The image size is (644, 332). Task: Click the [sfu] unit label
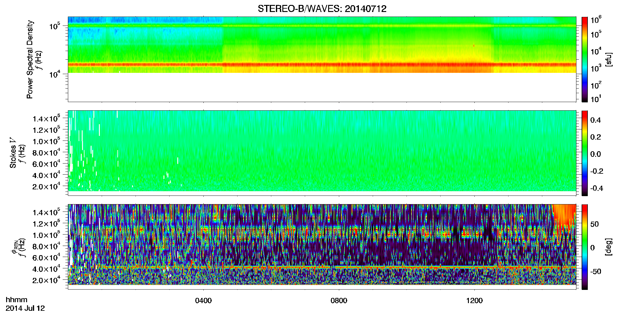[x=608, y=59]
